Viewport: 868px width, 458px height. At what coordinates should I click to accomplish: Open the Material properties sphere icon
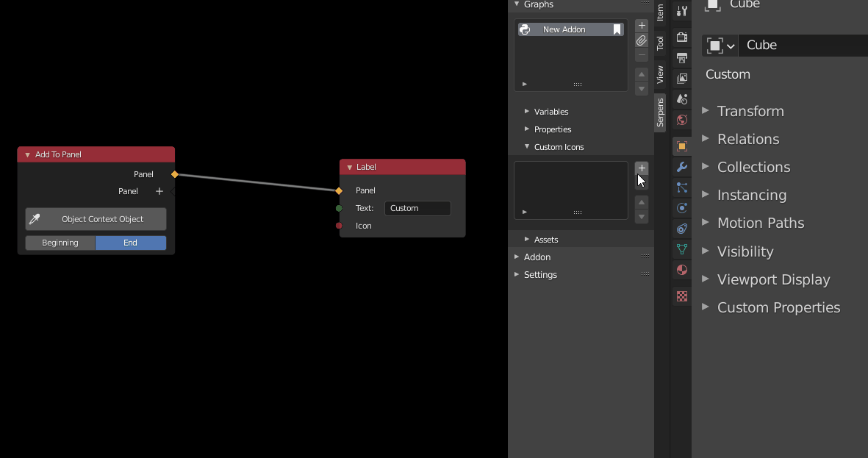click(681, 270)
